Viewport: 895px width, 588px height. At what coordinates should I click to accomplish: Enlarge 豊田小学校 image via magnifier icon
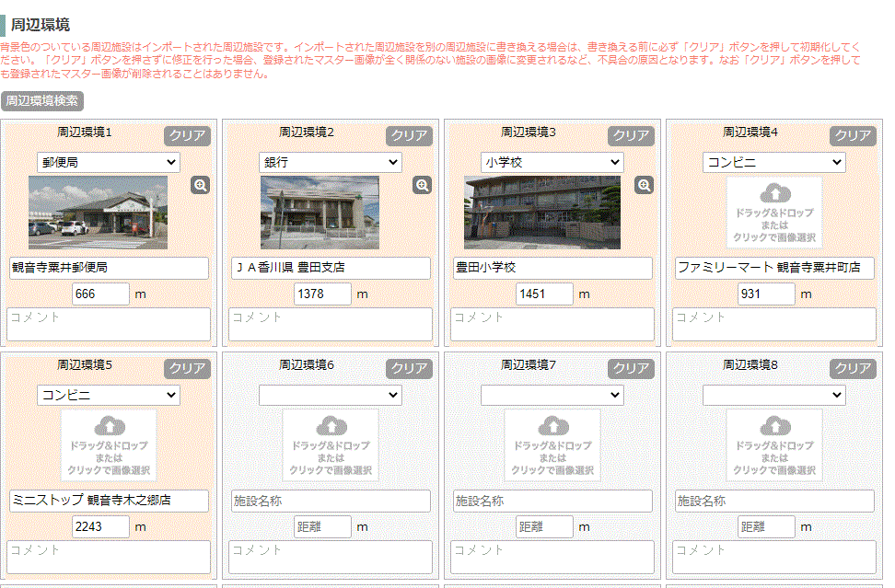pyautogui.click(x=644, y=185)
